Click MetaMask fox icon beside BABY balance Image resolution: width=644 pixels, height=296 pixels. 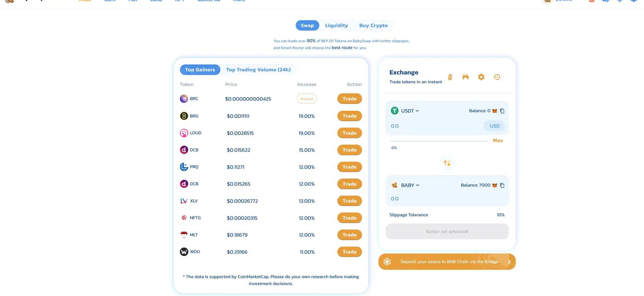coord(494,185)
